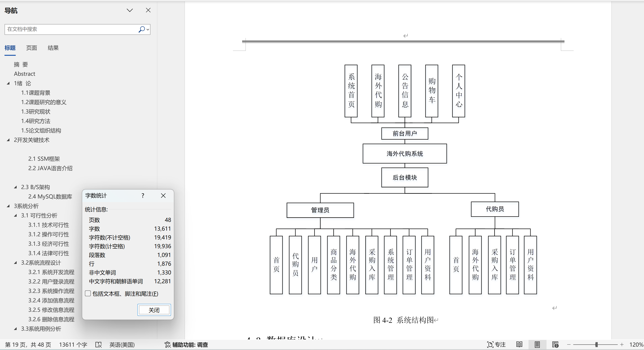Jump to 1.3研究现状

(35, 111)
